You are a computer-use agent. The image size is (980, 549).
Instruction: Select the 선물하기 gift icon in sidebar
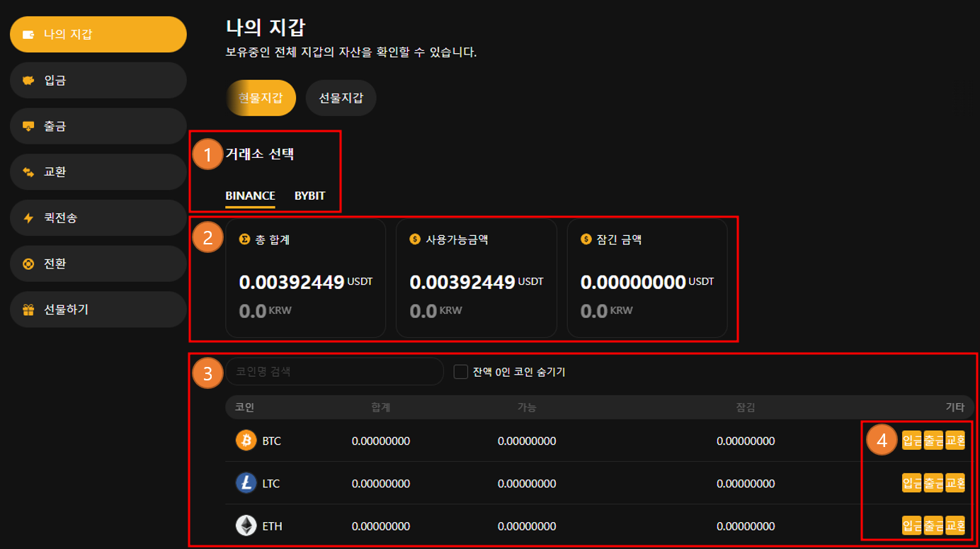click(x=28, y=309)
